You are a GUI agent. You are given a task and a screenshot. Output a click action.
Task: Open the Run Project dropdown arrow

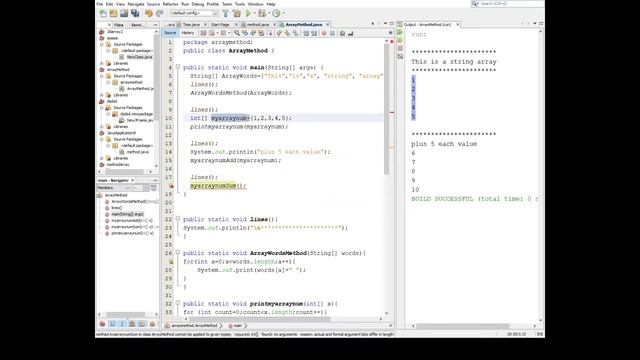[254, 13]
